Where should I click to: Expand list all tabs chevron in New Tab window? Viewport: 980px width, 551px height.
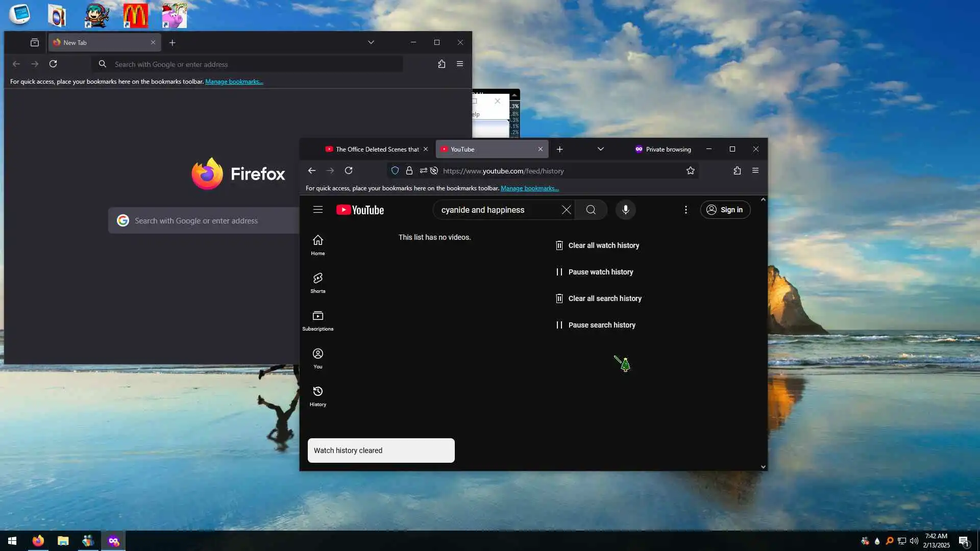point(371,42)
